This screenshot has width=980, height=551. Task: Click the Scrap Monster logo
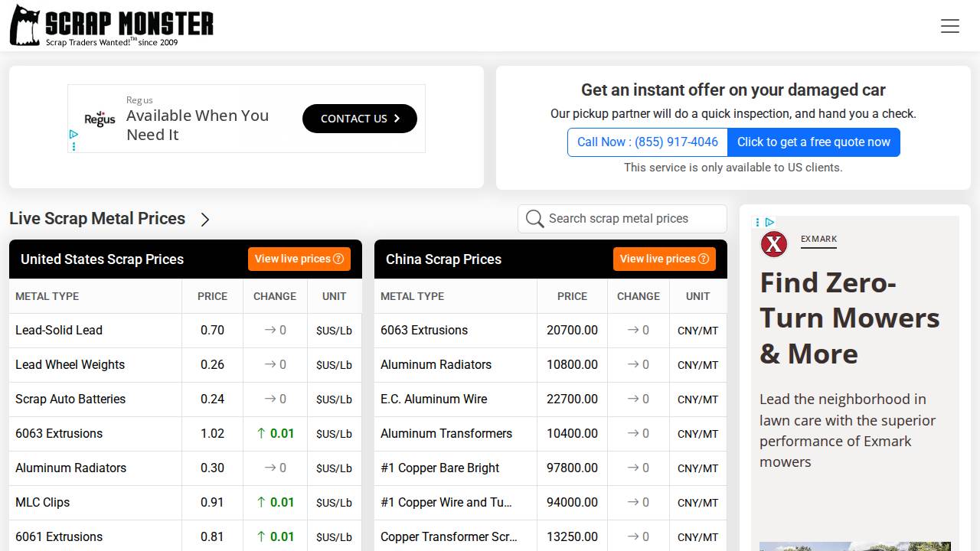112,26
